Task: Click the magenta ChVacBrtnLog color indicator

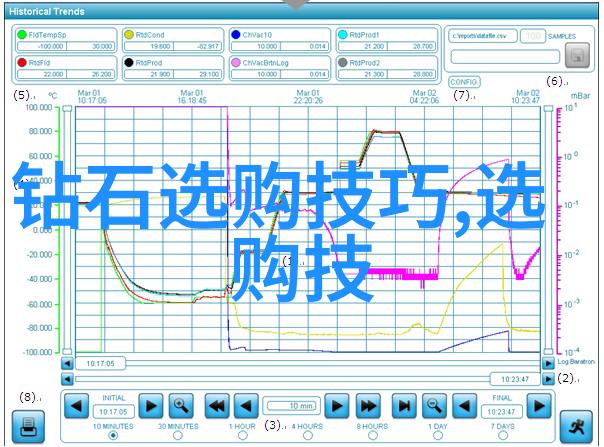Action: [236, 62]
